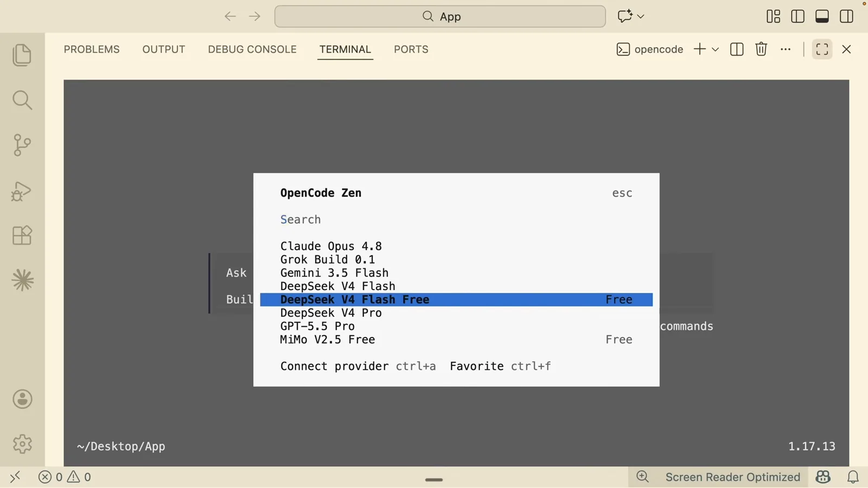Screen dimensions: 868x488
Task: Toggle the bottom panel visibility
Action: [x=822, y=16]
